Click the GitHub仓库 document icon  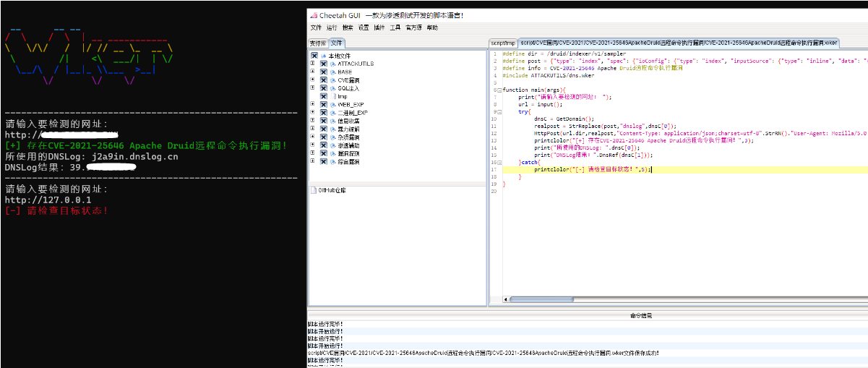tap(314, 190)
